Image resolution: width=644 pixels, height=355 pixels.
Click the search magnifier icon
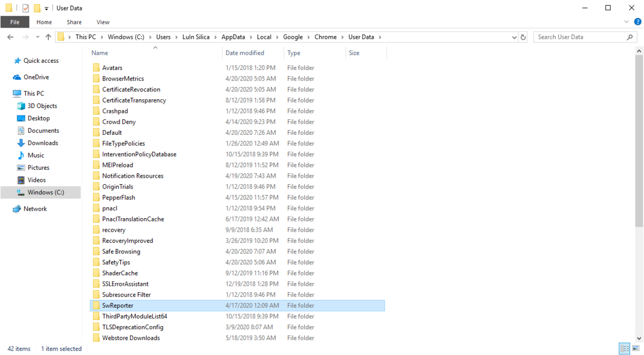pyautogui.click(x=630, y=37)
